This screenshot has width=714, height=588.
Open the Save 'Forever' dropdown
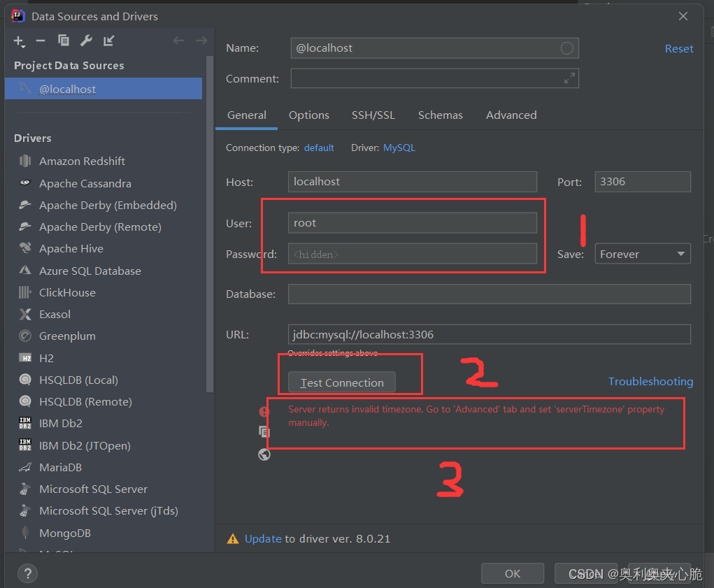tap(643, 254)
